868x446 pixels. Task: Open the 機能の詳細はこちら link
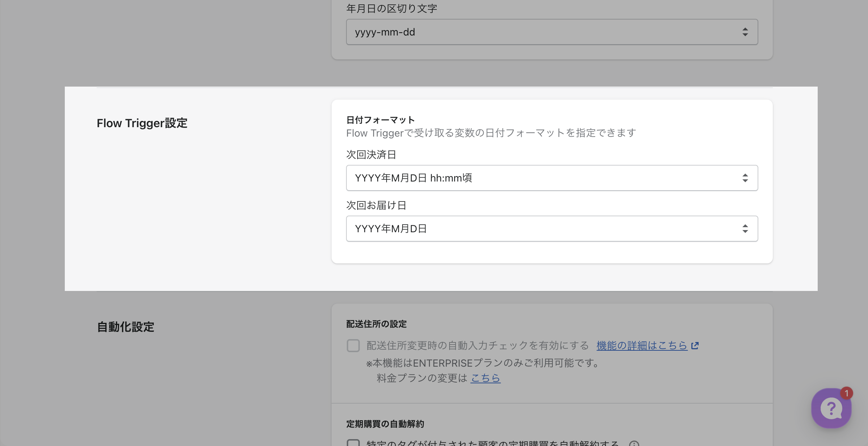641,346
